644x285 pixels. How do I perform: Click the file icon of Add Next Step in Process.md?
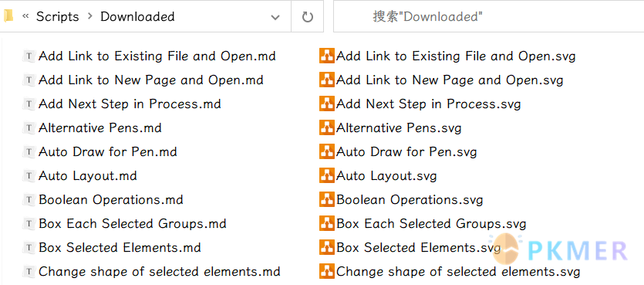(29, 104)
